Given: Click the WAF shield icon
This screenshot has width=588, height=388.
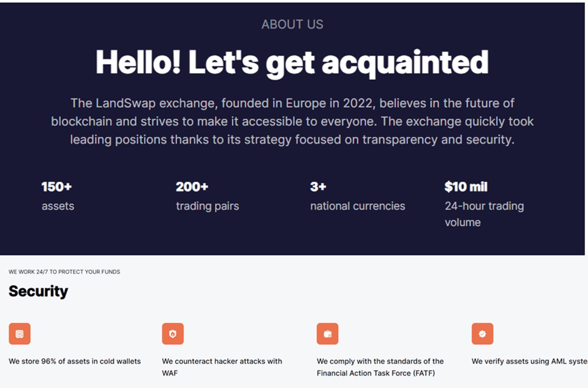Looking at the screenshot, I should (x=173, y=334).
